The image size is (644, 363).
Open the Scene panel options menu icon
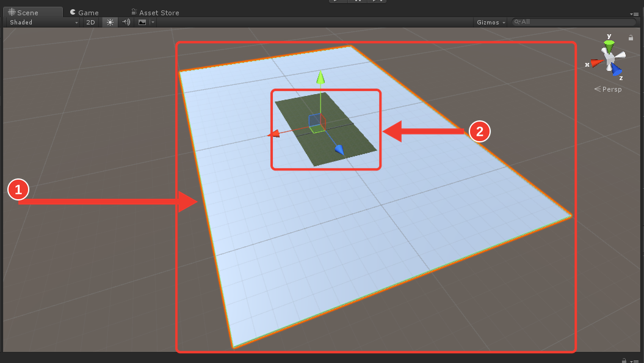point(634,14)
